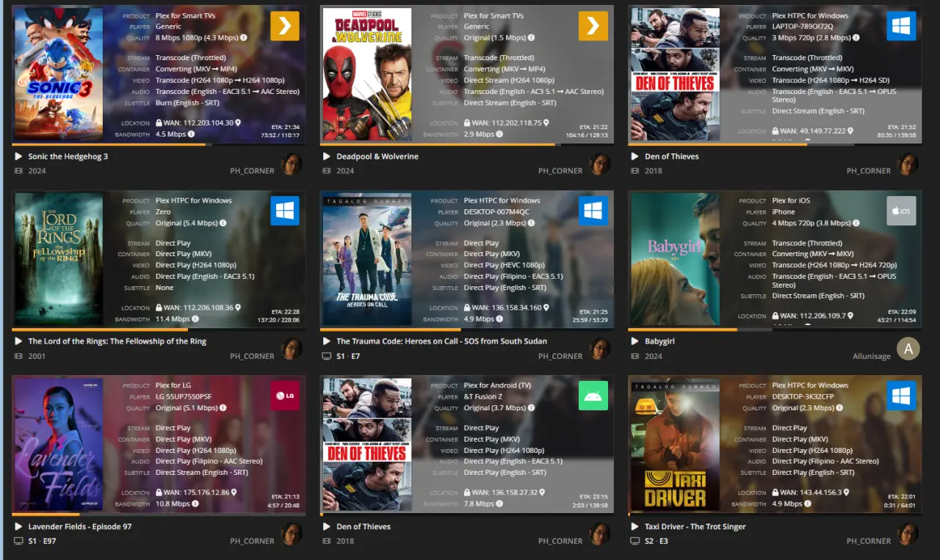Click 'DESKTOP-007M4QC' player name

496,212
